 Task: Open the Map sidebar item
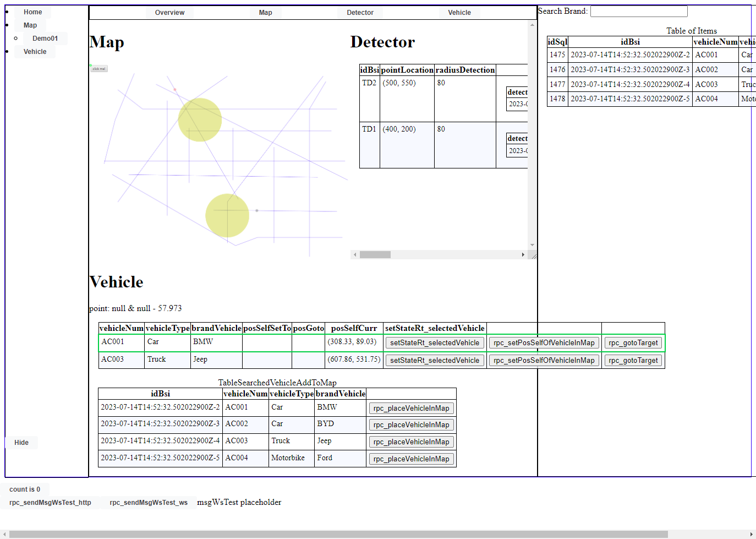pyautogui.click(x=30, y=25)
